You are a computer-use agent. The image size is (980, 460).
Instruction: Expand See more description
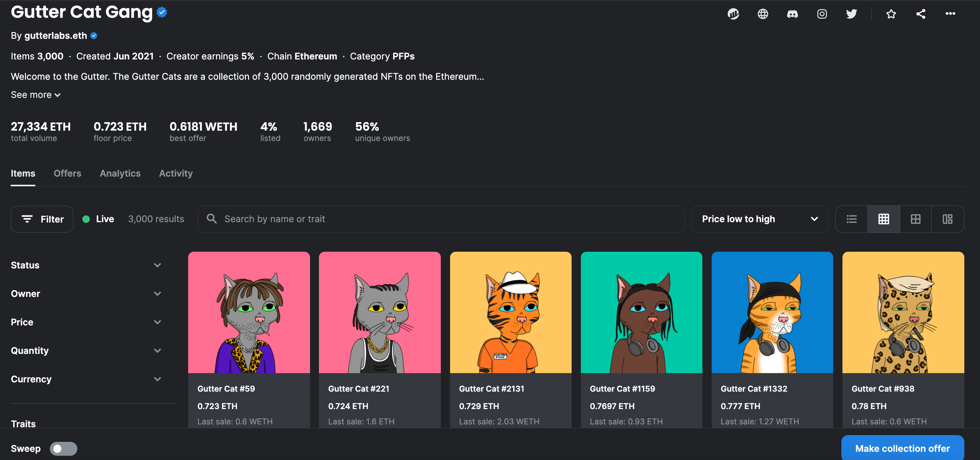tap(35, 95)
